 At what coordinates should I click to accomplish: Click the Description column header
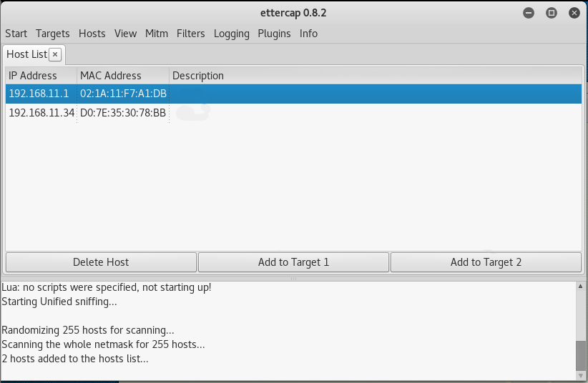pos(376,76)
